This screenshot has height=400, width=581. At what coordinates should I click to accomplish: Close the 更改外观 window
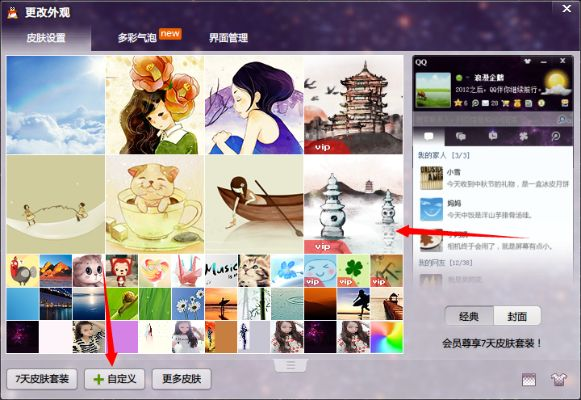click(566, 8)
